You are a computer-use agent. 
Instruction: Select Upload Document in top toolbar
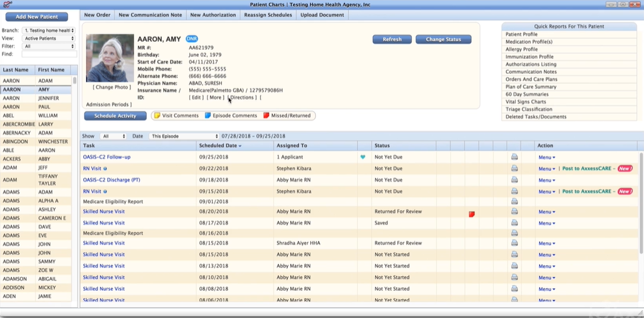(x=322, y=15)
